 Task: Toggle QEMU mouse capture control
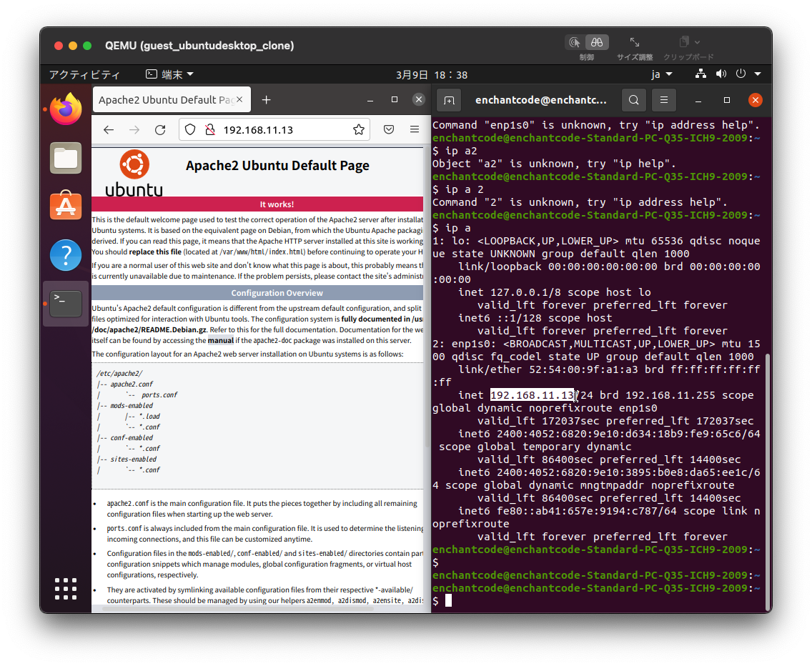pyautogui.click(x=575, y=42)
